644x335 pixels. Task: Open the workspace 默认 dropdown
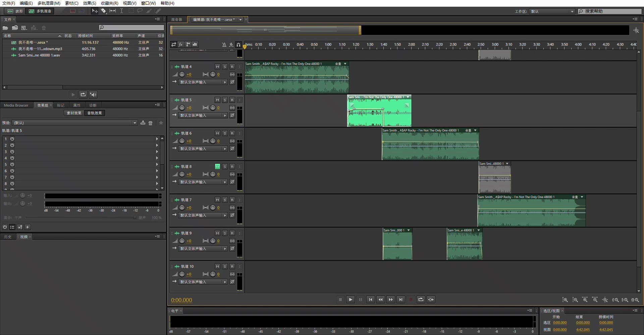coord(552,11)
